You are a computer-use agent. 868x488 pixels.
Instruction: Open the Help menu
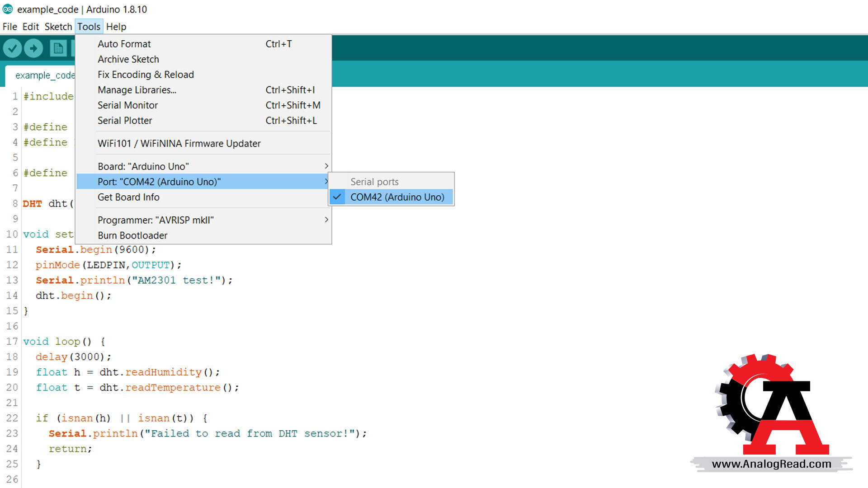116,27
